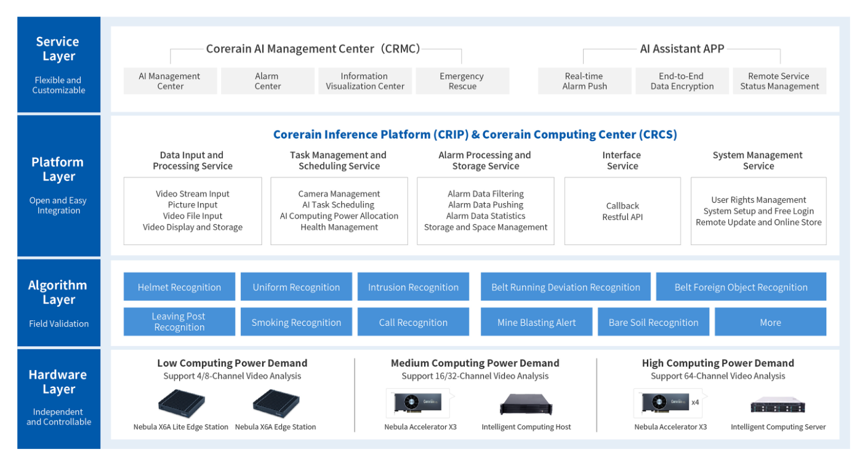Select the Hardware Layer side panel
Viewport: 868px width, 465px height.
(58, 398)
